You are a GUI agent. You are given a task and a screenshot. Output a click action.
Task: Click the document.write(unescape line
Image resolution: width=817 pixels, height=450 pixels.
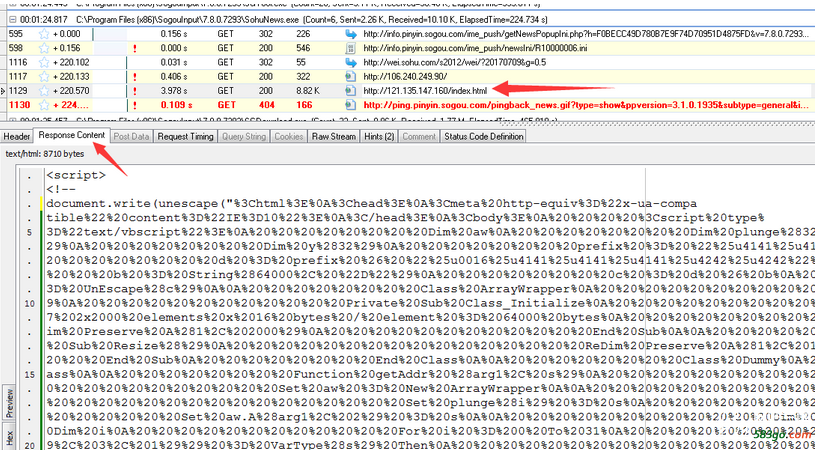click(x=371, y=204)
